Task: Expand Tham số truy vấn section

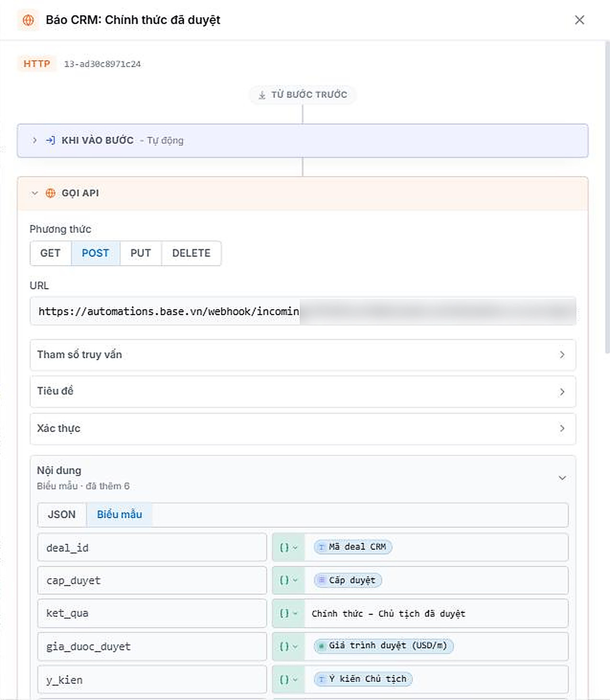Action: [303, 355]
